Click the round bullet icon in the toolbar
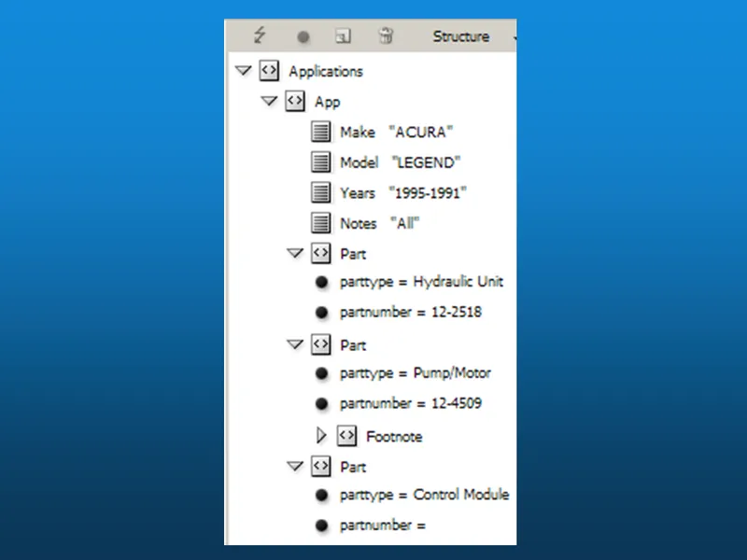Screen dimensions: 747x560 coord(303,35)
